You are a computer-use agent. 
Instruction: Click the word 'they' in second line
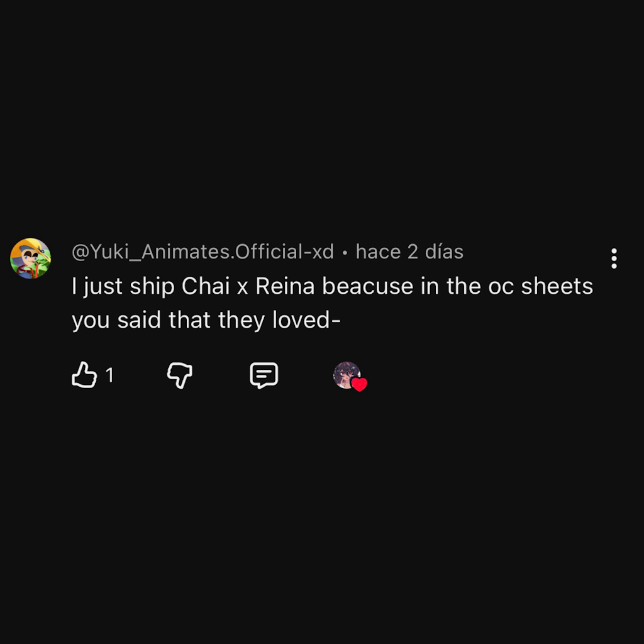tap(241, 320)
